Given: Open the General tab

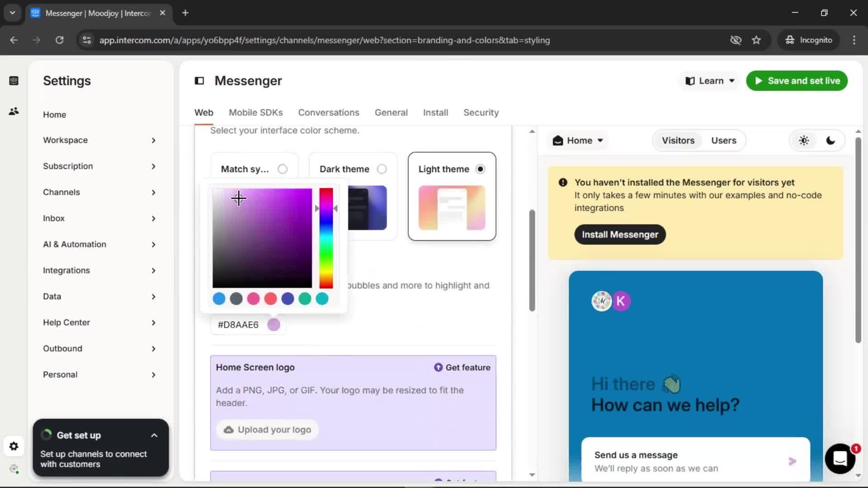Looking at the screenshot, I should (x=391, y=113).
